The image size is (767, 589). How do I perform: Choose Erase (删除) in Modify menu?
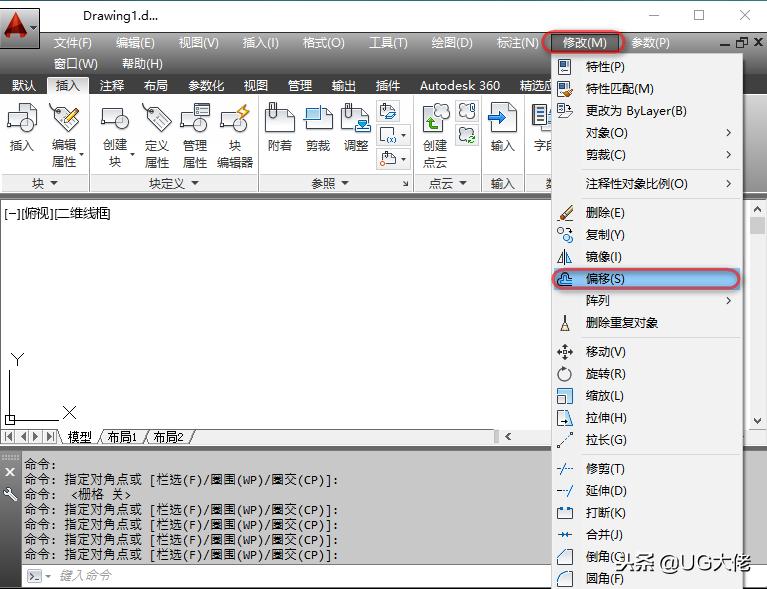coord(647,213)
